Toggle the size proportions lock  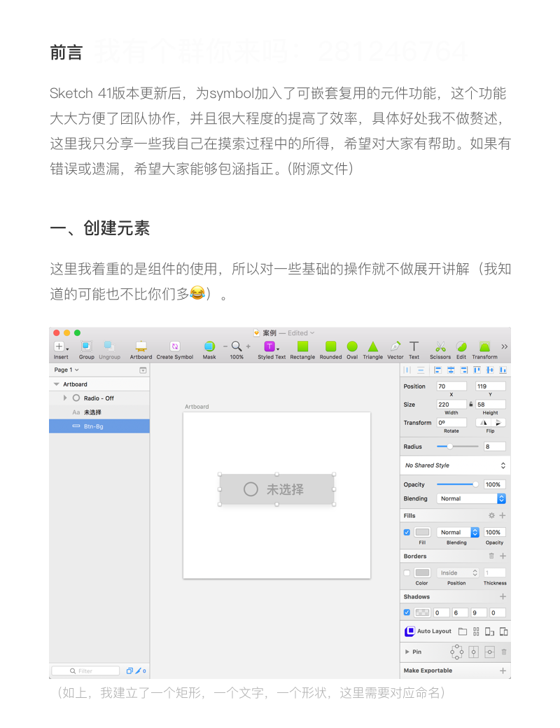471,405
